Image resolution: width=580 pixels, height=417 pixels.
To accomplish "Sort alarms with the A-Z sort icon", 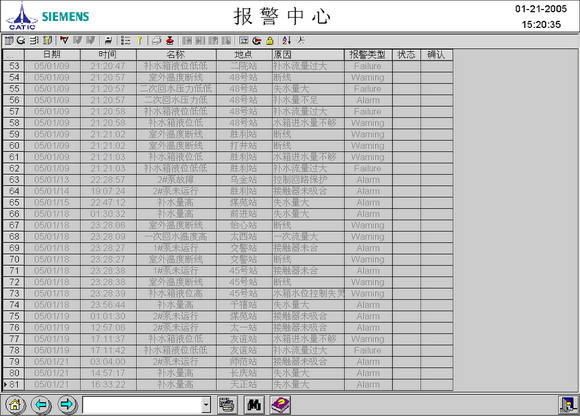I will [x=287, y=40].
